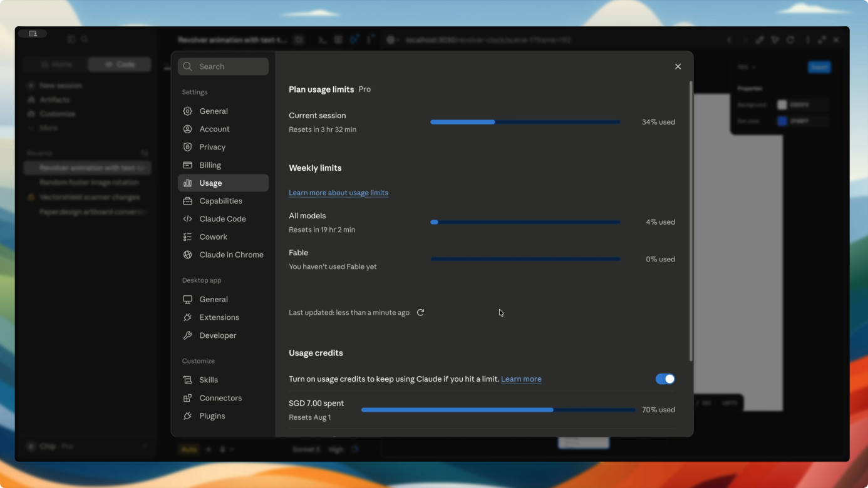
Task: Click the code brackets icon for Claude Code
Action: pyautogui.click(x=187, y=219)
